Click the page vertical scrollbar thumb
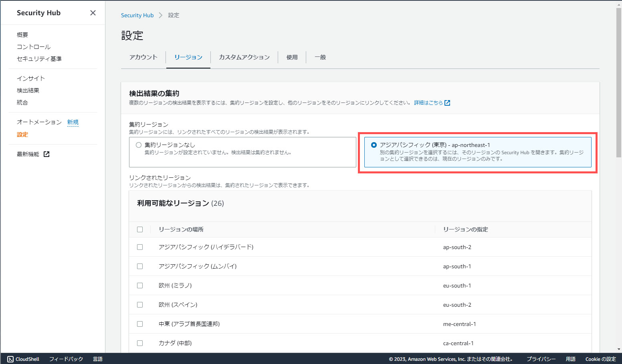This screenshot has width=622, height=364. (x=619, y=82)
